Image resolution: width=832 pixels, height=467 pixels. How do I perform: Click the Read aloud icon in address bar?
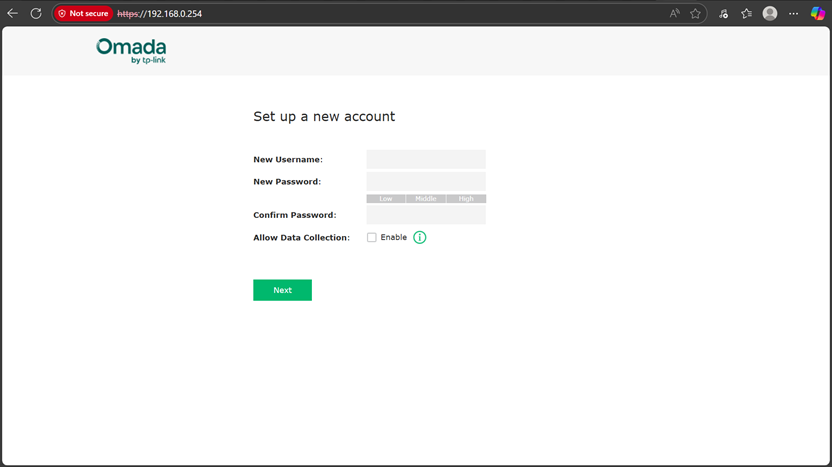(675, 14)
